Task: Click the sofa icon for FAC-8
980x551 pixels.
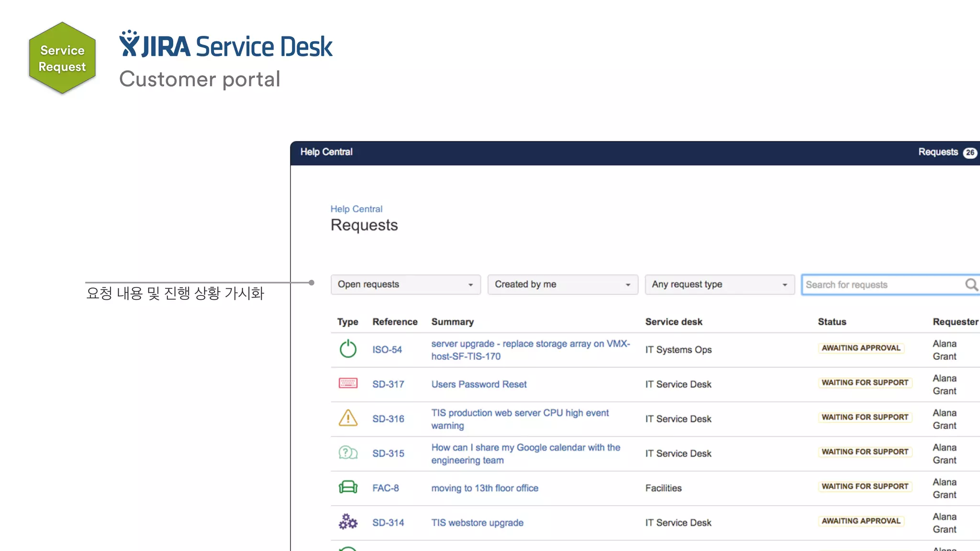Action: 348,487
